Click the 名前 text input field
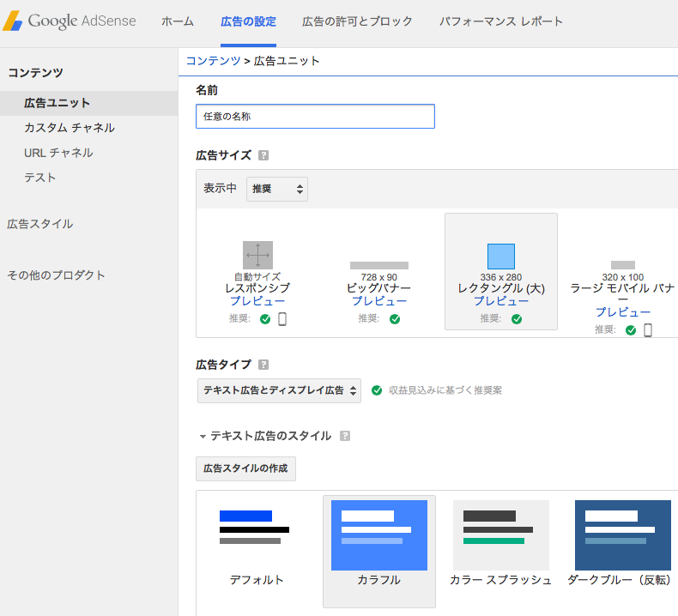This screenshot has width=678, height=616. [x=315, y=116]
